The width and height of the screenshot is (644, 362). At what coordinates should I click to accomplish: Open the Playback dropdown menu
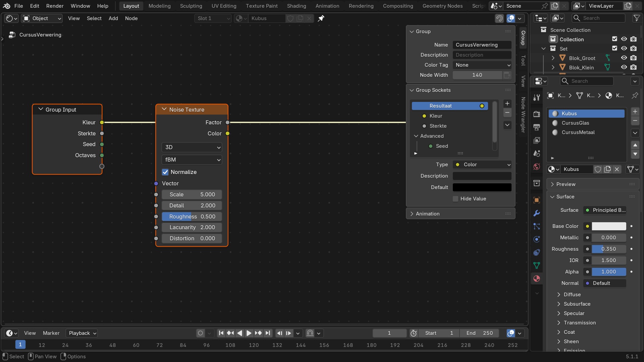click(82, 333)
